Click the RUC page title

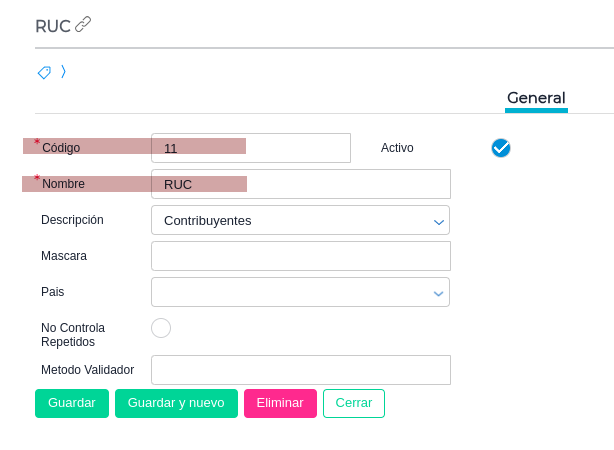tap(53, 26)
